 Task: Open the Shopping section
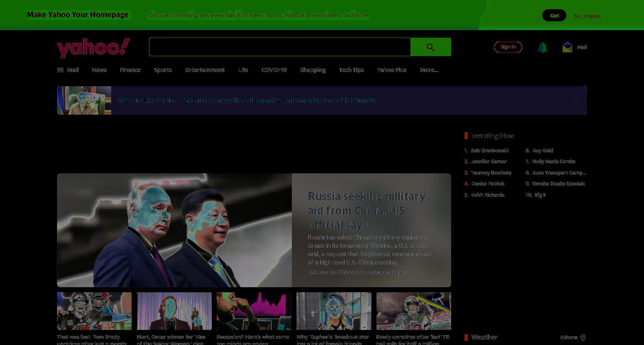point(313,70)
